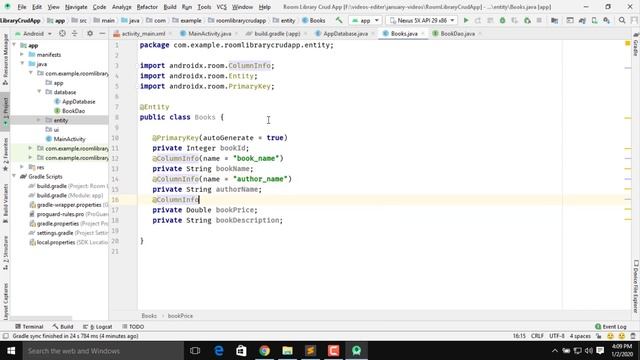The height and width of the screenshot is (360, 640).
Task: Open the Task View icon in taskbar
Action: (195, 351)
